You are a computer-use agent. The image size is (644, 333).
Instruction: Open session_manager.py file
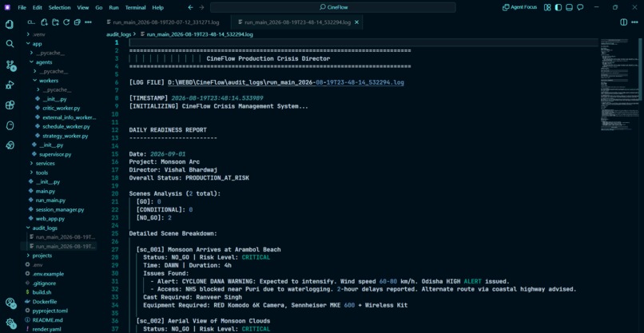[x=60, y=209]
